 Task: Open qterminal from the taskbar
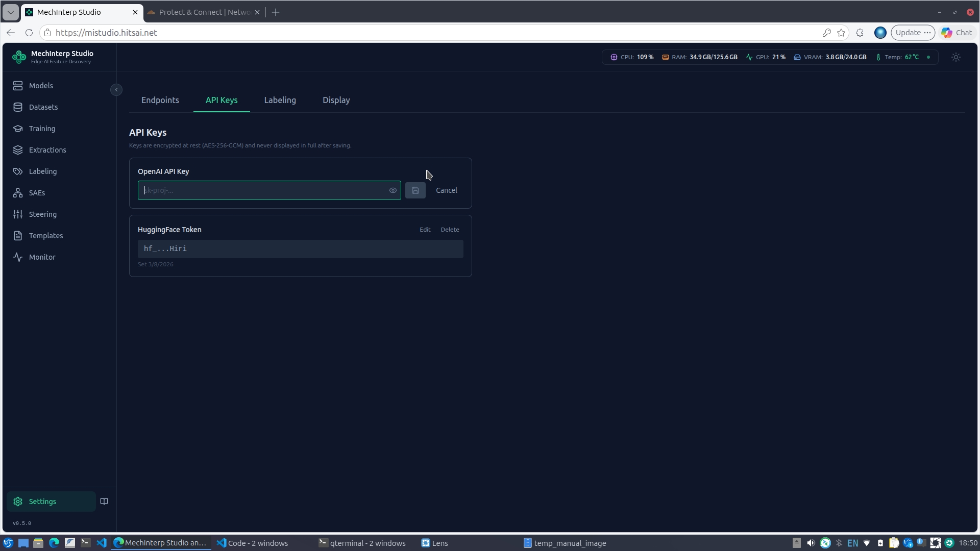362,543
